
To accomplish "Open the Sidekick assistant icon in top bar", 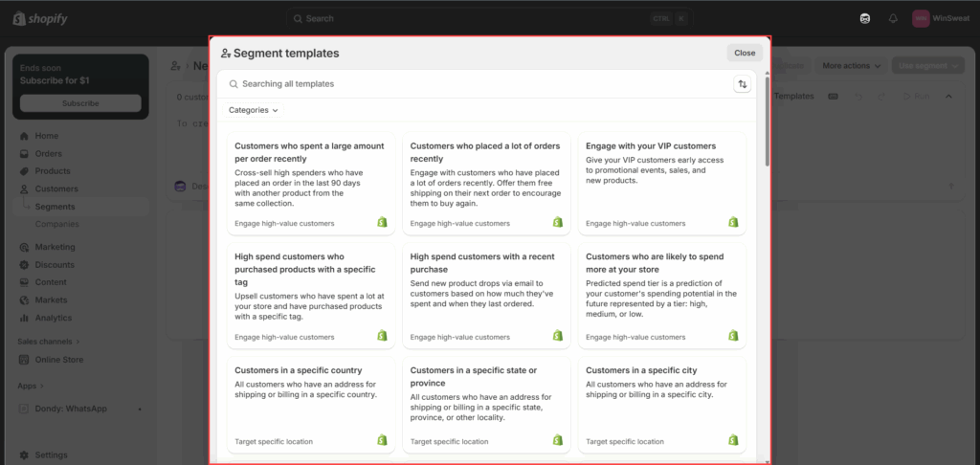I will (x=865, y=18).
